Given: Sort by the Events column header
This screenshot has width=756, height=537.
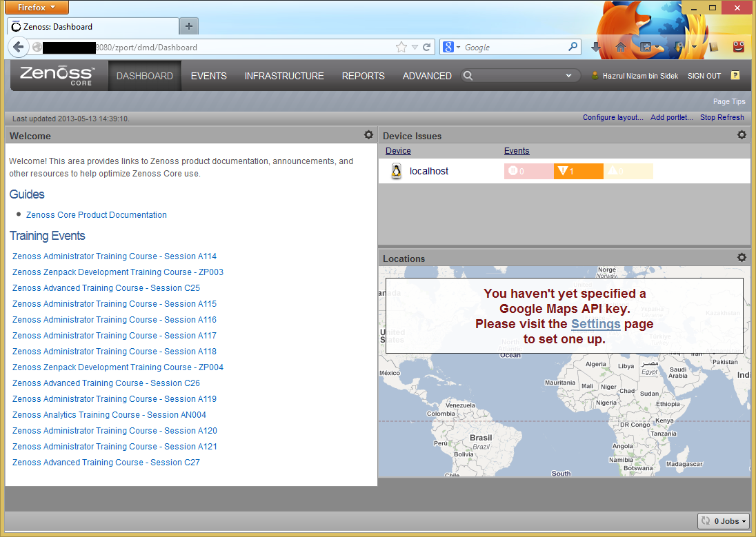Looking at the screenshot, I should [x=517, y=150].
